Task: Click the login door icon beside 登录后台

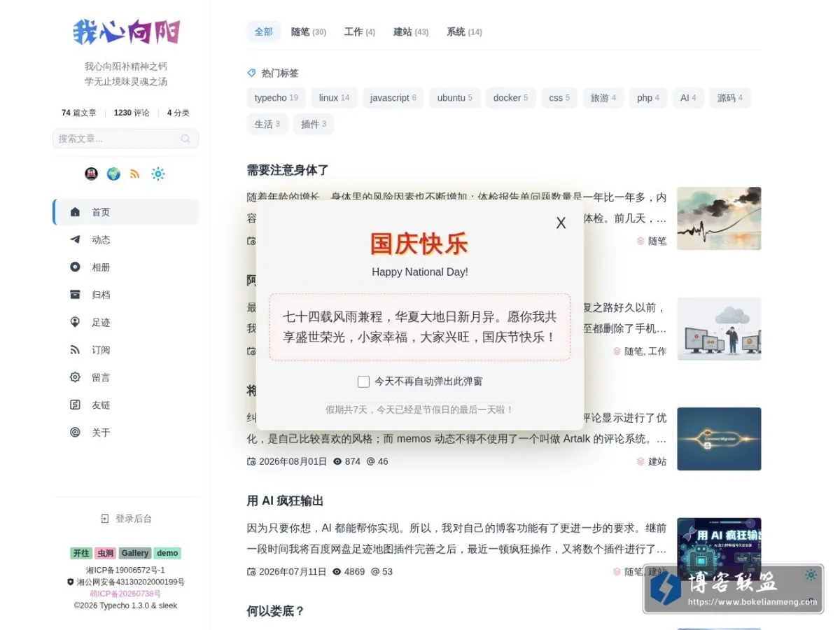Action: [x=105, y=519]
